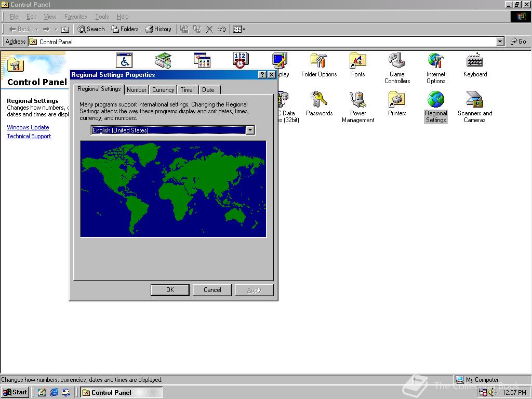
Task: Open the Accessibility Options icon
Action: tap(124, 60)
